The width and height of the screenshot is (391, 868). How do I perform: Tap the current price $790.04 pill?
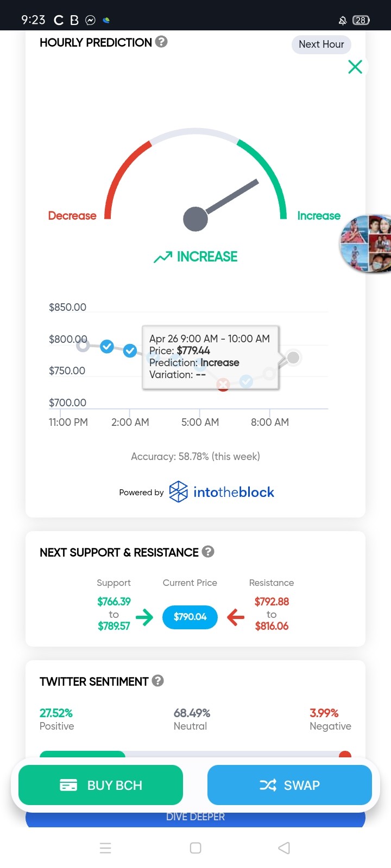pos(190,617)
